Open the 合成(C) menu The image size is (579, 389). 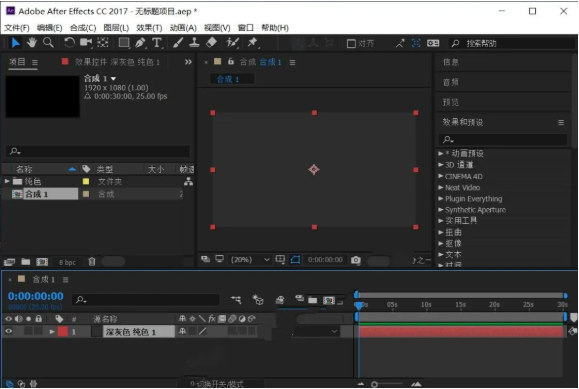[x=83, y=28]
